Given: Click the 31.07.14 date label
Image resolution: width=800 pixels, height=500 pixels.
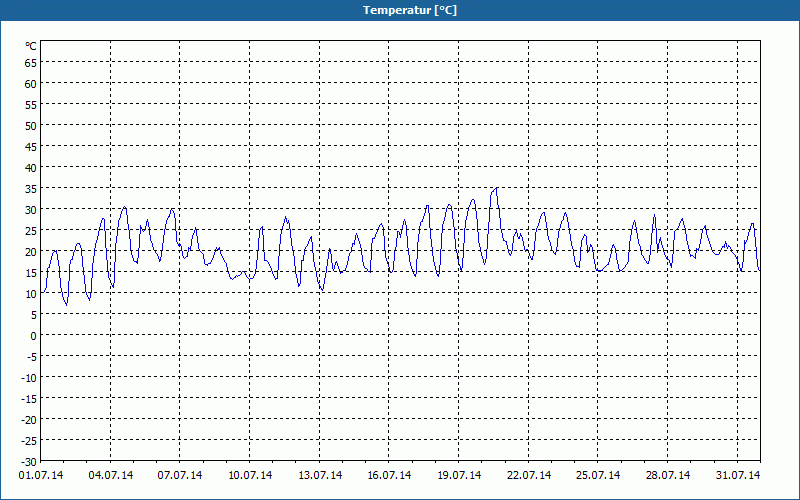Looking at the screenshot, I should pyautogui.click(x=738, y=476).
